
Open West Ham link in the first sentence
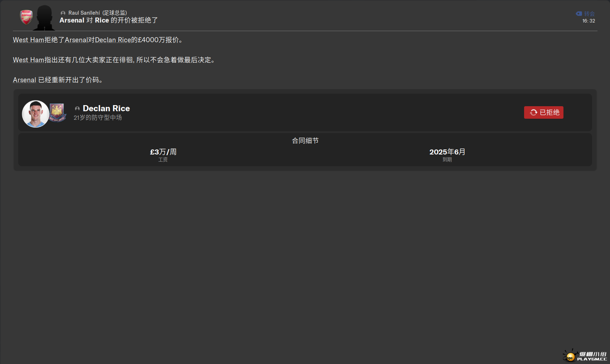pos(28,40)
